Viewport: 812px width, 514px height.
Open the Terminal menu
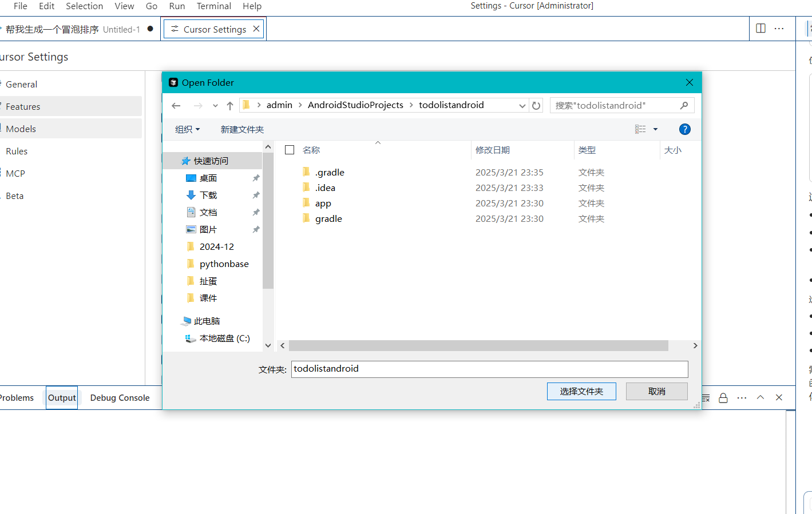[x=213, y=6]
